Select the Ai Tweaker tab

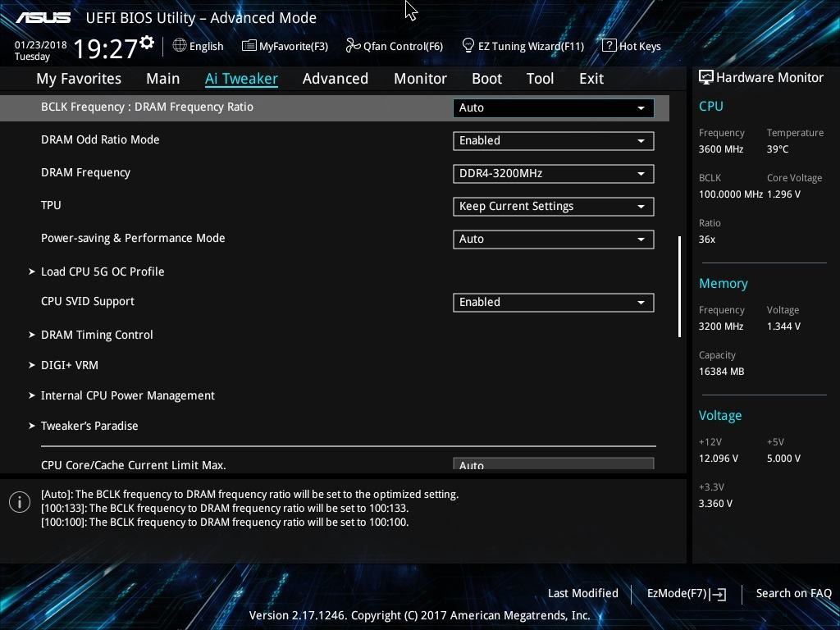tap(241, 79)
